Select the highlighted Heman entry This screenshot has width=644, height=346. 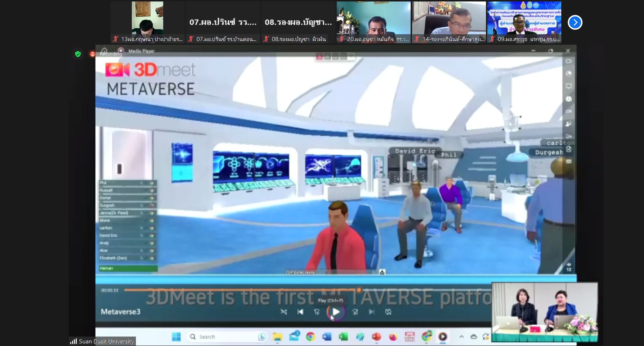point(128,268)
